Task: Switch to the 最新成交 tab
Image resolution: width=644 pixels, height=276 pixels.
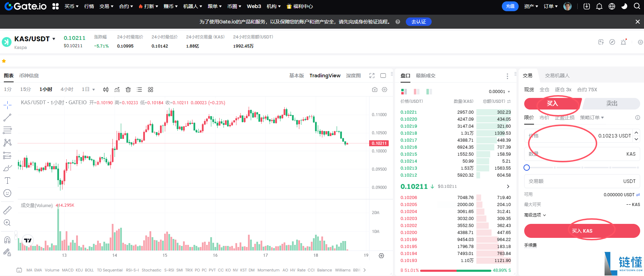Action: pyautogui.click(x=425, y=76)
